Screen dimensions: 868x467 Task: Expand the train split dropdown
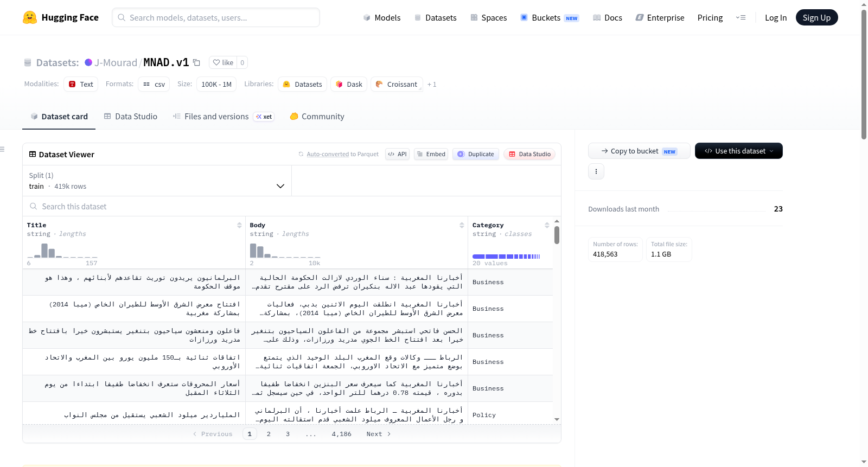point(157,181)
